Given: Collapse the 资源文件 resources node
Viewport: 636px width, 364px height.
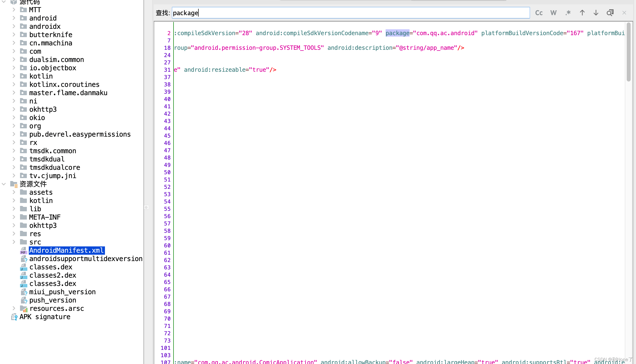Looking at the screenshot, I should pos(4,184).
